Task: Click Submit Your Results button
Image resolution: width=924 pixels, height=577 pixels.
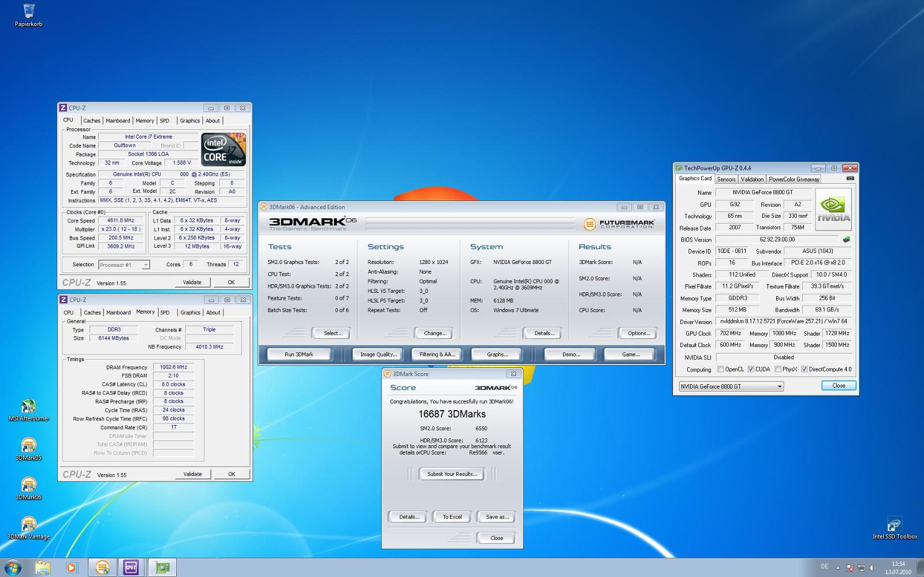Action: [452, 474]
